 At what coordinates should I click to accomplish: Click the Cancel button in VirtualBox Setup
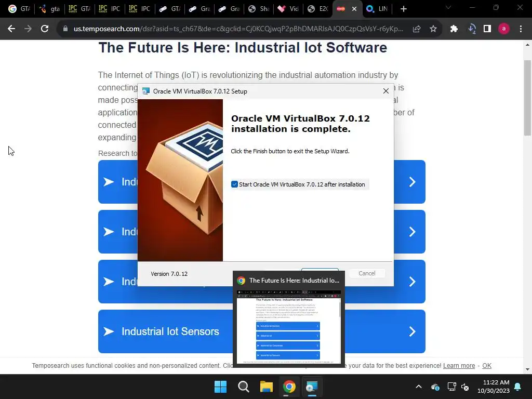(367, 273)
